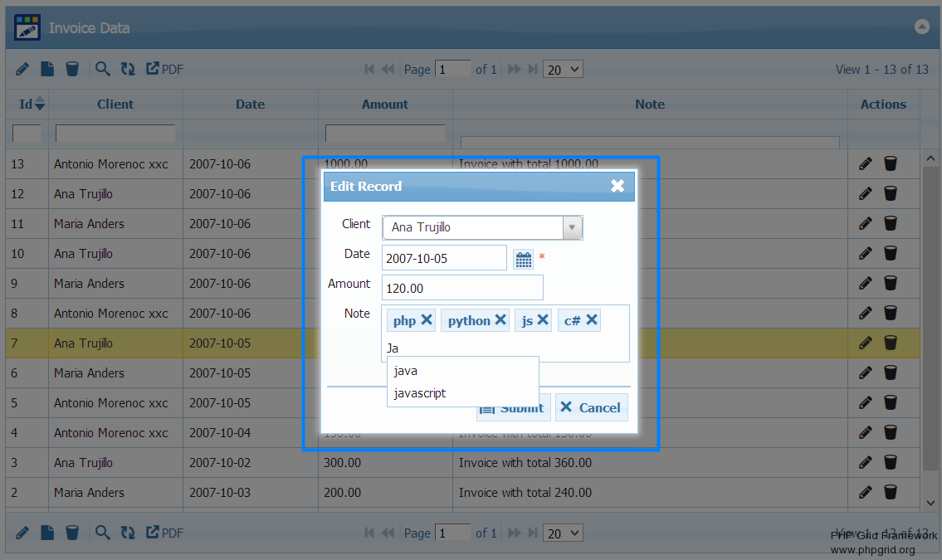Viewport: 942px width, 560px height.
Task: Close the Edit Record dialog
Action: click(x=617, y=187)
